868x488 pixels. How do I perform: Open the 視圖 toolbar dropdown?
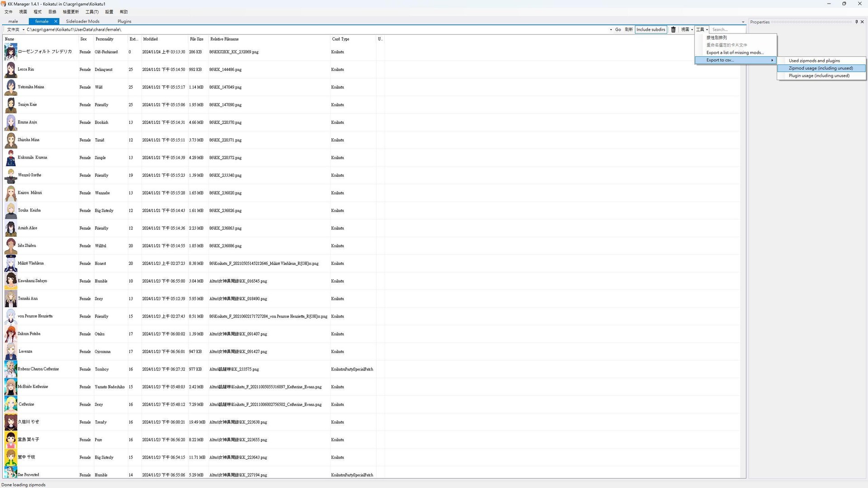point(687,30)
